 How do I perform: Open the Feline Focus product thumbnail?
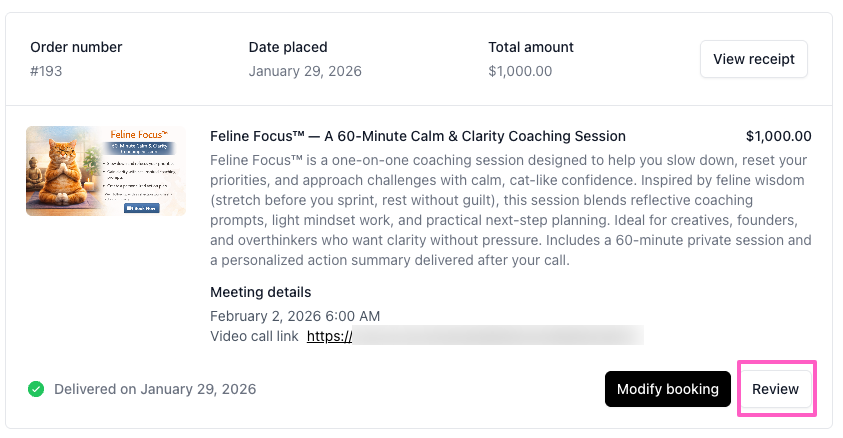click(x=105, y=170)
